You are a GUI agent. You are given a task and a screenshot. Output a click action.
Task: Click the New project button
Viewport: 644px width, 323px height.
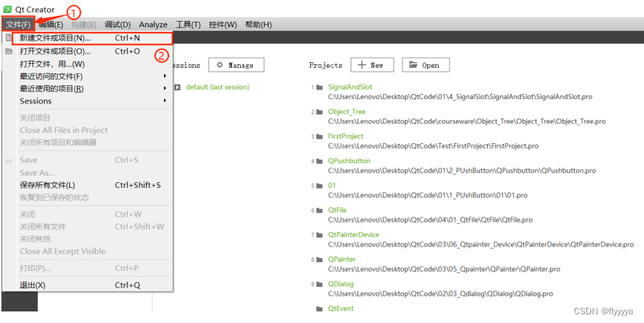[x=372, y=65]
